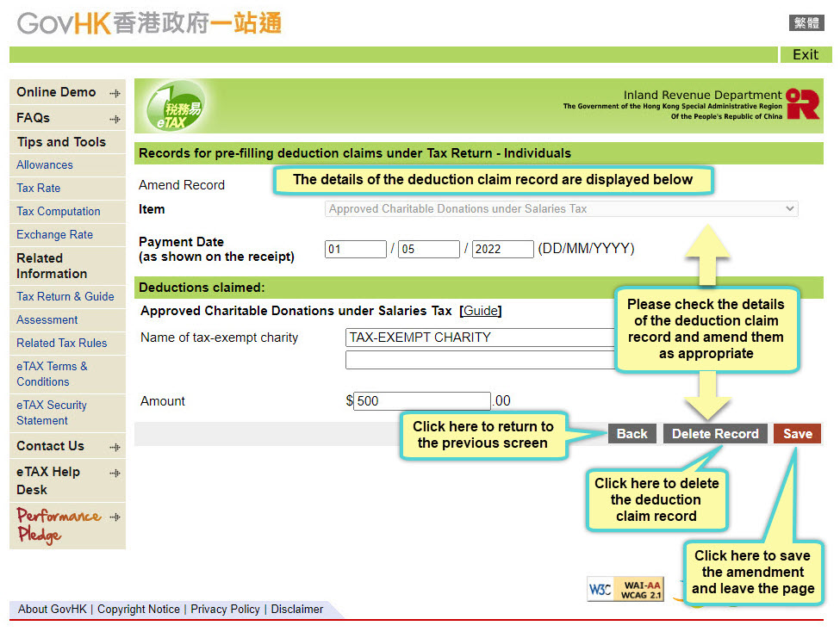Click the Back button
The image size is (840, 638).
[x=632, y=434]
